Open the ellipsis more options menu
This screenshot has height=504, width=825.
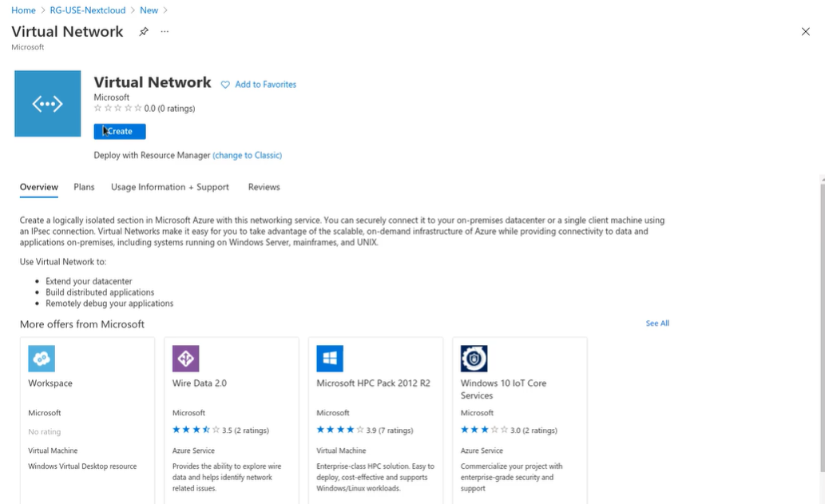click(x=165, y=32)
